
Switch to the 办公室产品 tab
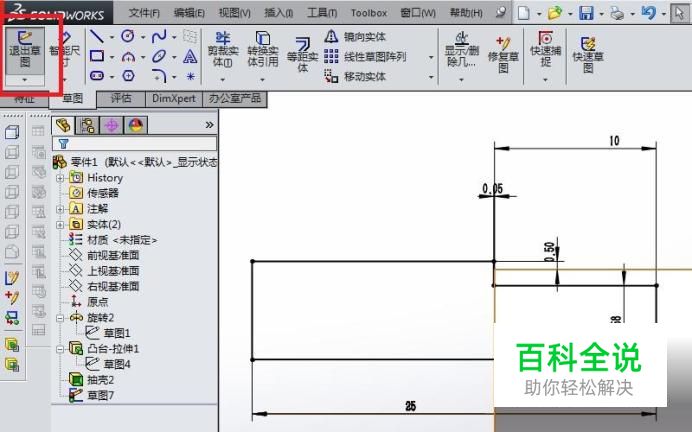[235, 98]
